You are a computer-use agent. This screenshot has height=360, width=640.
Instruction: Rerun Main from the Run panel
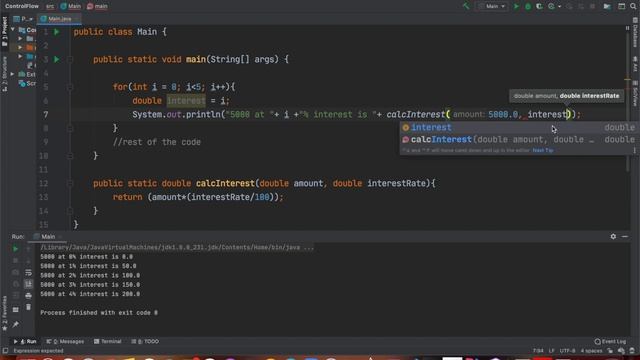point(16,249)
